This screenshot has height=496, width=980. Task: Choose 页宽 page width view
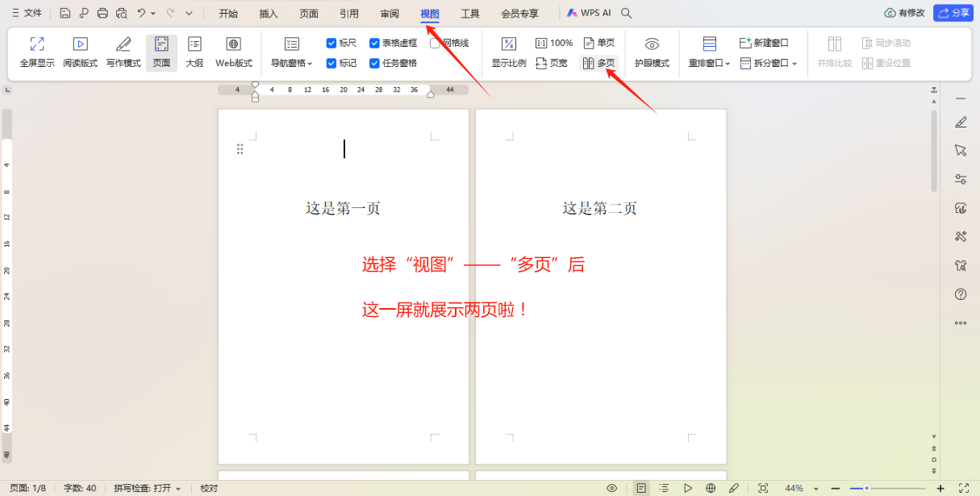pyautogui.click(x=552, y=63)
